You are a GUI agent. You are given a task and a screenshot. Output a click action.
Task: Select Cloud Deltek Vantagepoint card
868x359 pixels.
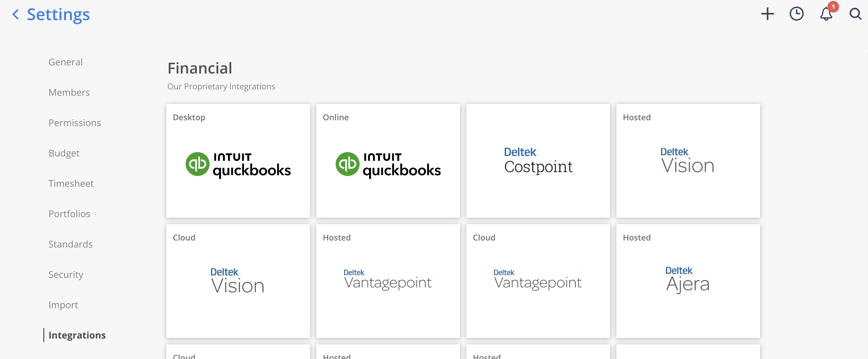coord(538,281)
